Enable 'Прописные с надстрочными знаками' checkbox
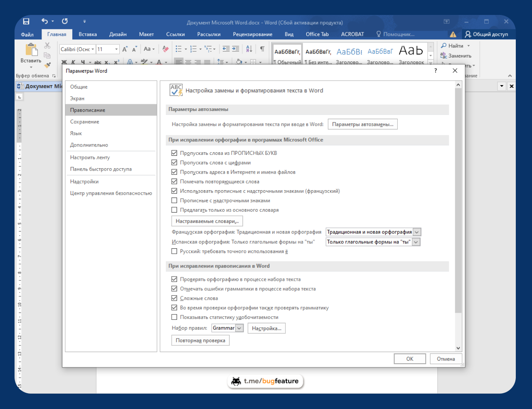 (x=174, y=201)
